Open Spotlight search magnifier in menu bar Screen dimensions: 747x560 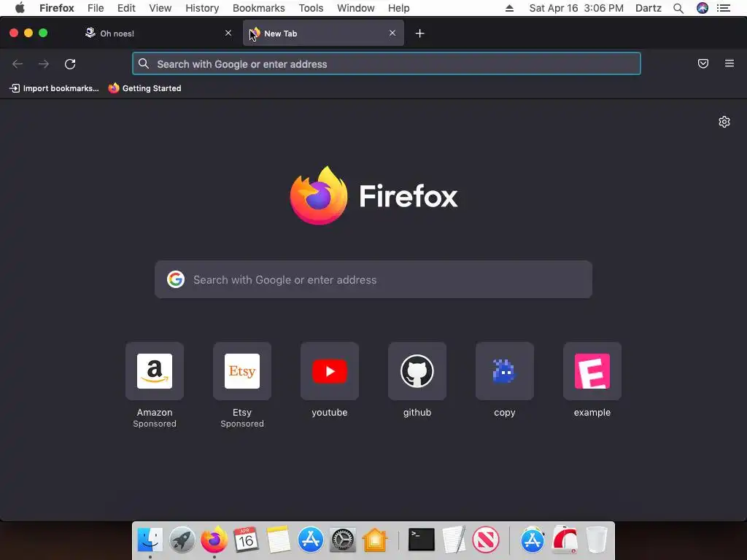point(678,8)
